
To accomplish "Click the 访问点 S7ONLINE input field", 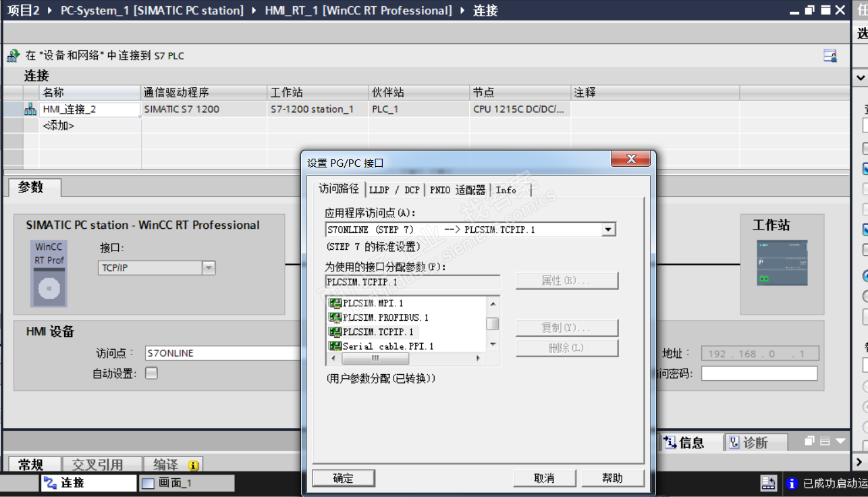I will 223,353.
